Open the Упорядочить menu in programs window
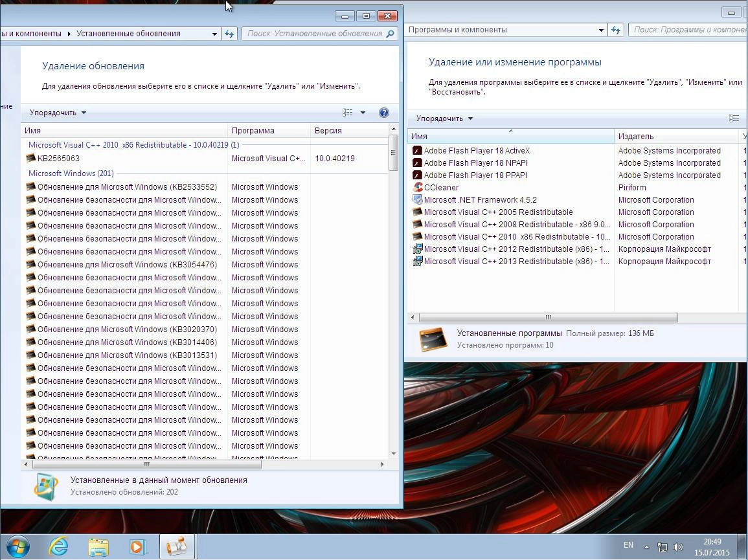 tap(444, 118)
